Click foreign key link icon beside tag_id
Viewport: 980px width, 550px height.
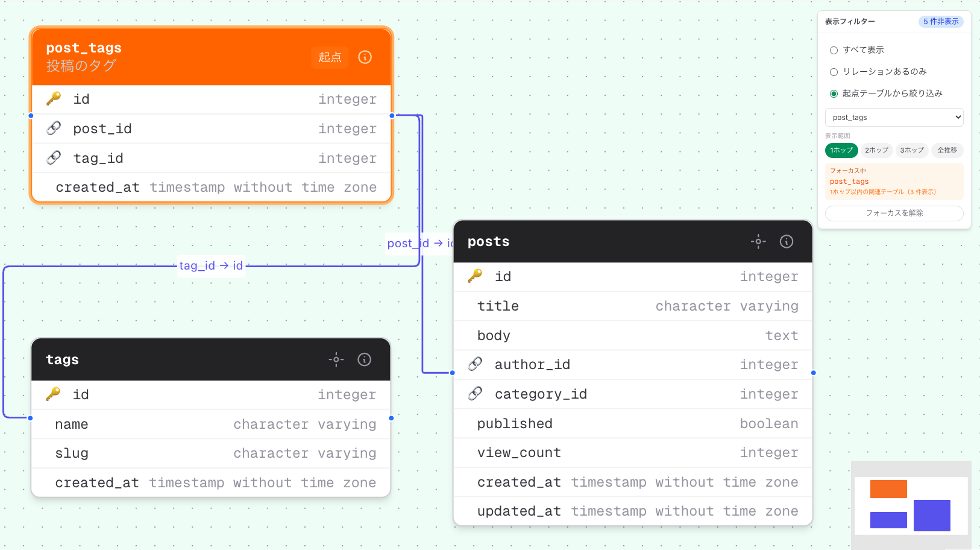pyautogui.click(x=54, y=158)
